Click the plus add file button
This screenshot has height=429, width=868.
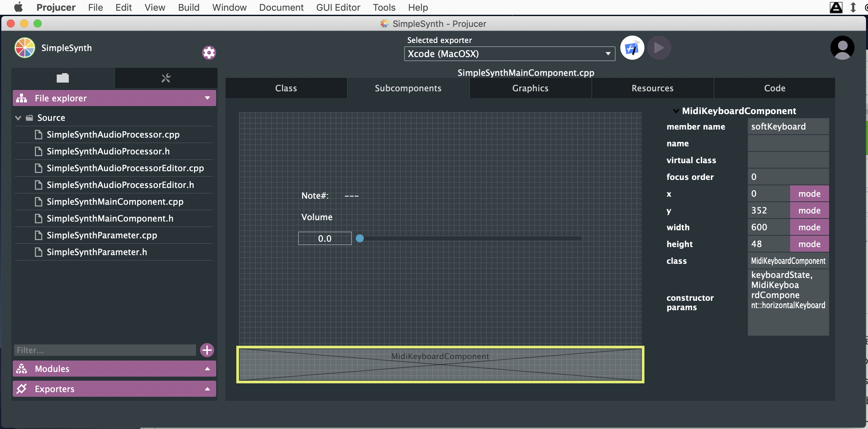[207, 350]
